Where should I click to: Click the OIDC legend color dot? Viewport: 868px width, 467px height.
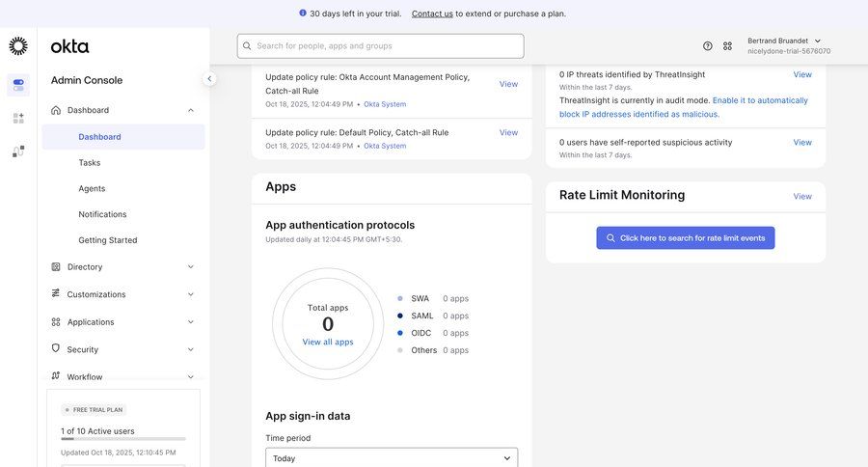click(399, 333)
